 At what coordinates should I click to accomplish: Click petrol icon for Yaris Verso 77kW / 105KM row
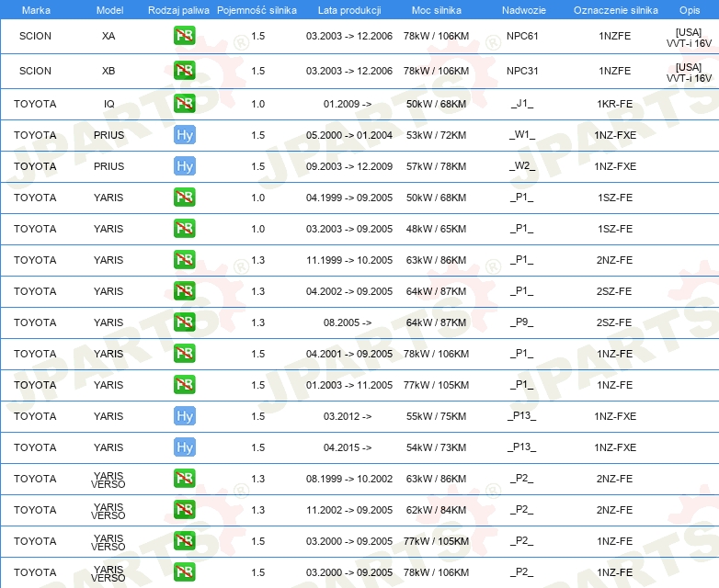point(184,541)
